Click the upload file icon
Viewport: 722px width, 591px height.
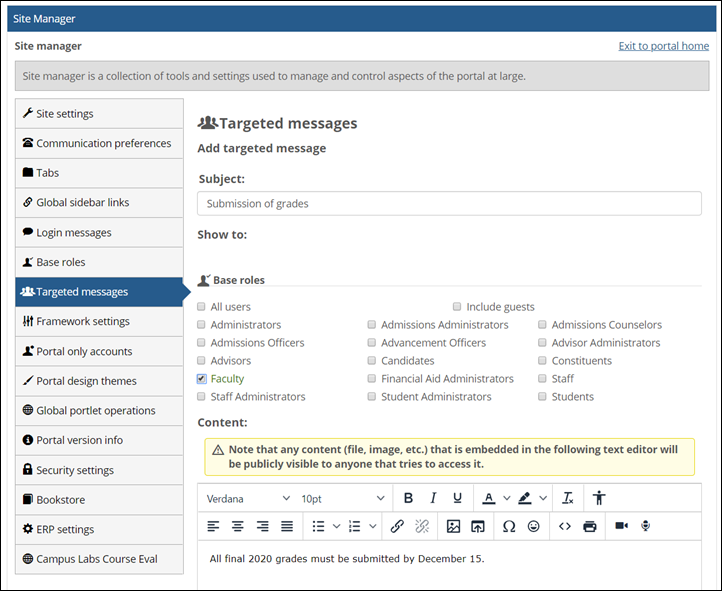tap(477, 526)
